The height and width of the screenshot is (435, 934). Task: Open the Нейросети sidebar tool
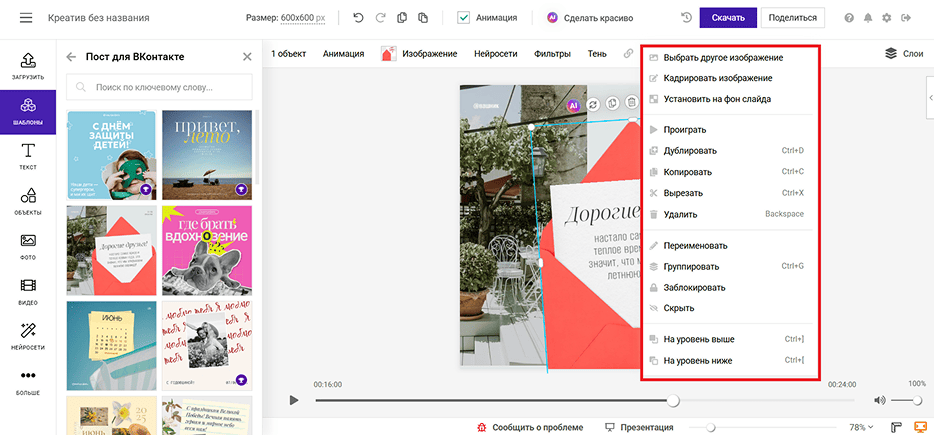coord(28,336)
